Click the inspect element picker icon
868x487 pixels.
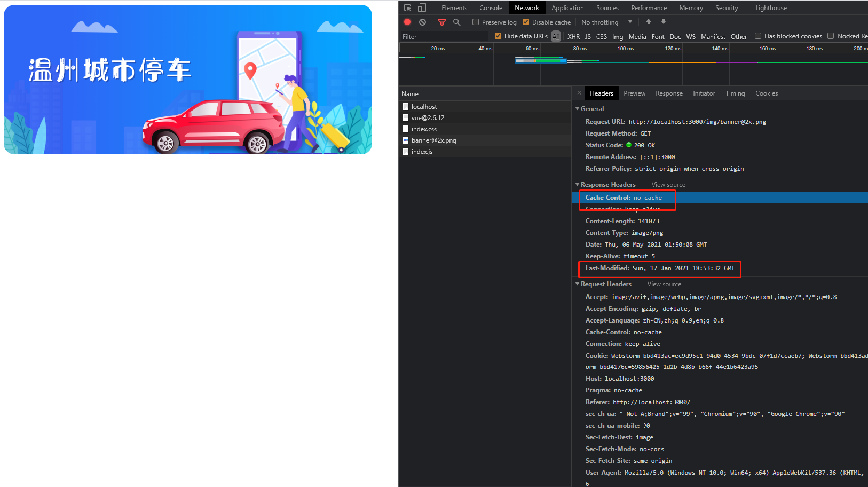pyautogui.click(x=408, y=7)
